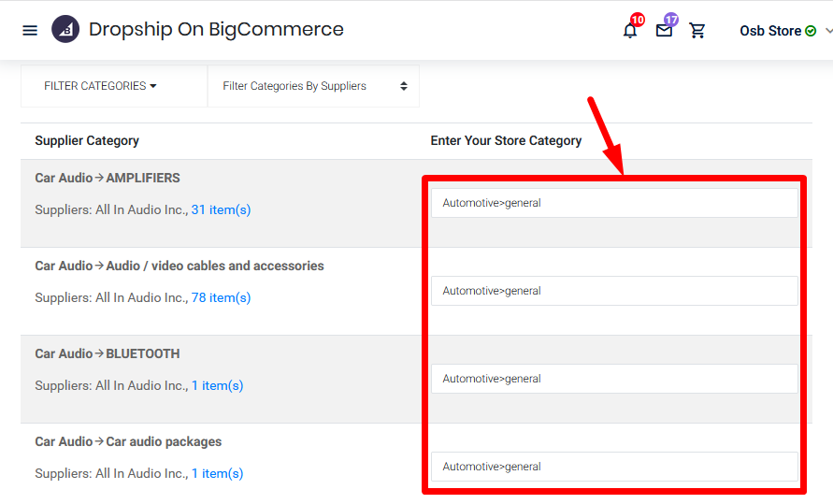Click the Dropship On BigCommerce title
This screenshot has width=833, height=504.
point(216,29)
